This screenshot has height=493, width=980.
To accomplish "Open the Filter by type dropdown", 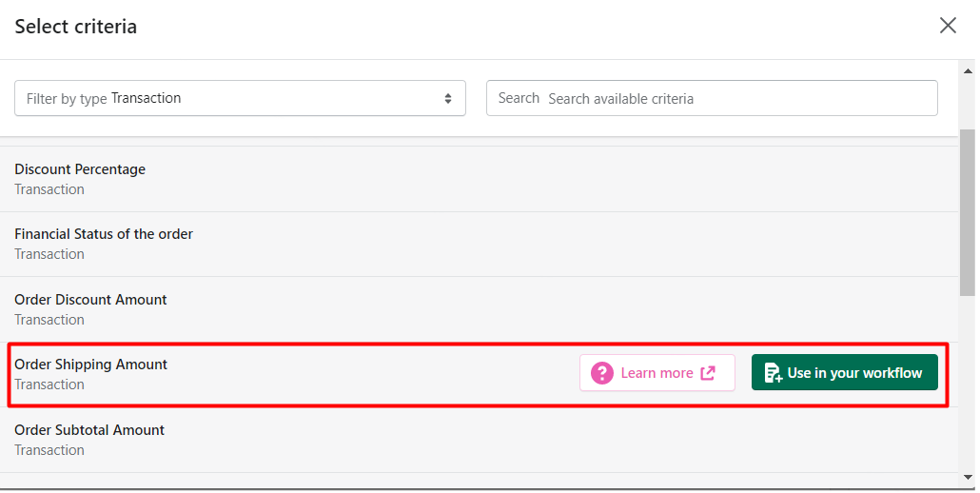I will pyautogui.click(x=240, y=98).
